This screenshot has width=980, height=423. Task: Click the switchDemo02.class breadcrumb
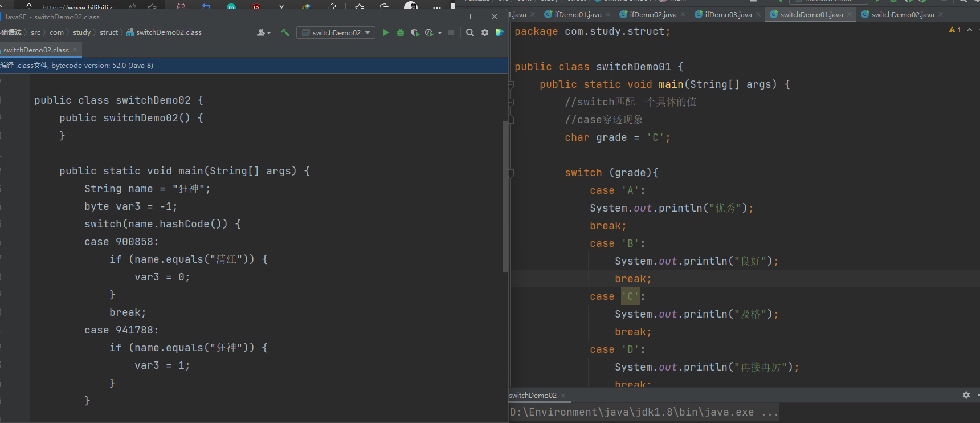[164, 32]
